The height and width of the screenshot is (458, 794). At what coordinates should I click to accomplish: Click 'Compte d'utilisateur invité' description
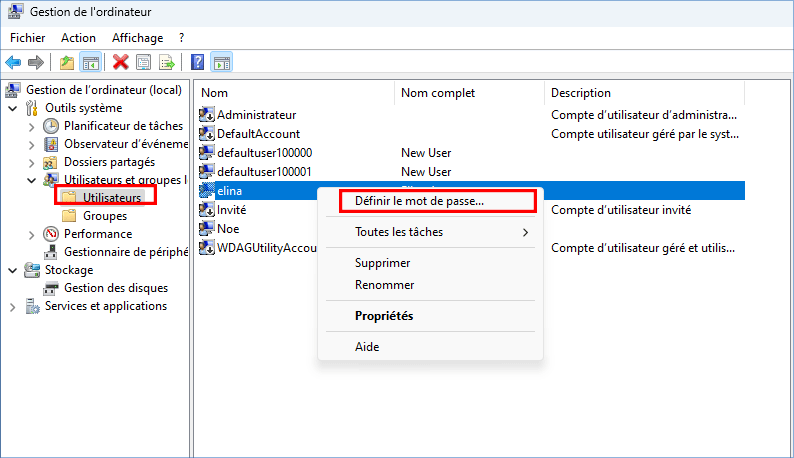tap(621, 210)
